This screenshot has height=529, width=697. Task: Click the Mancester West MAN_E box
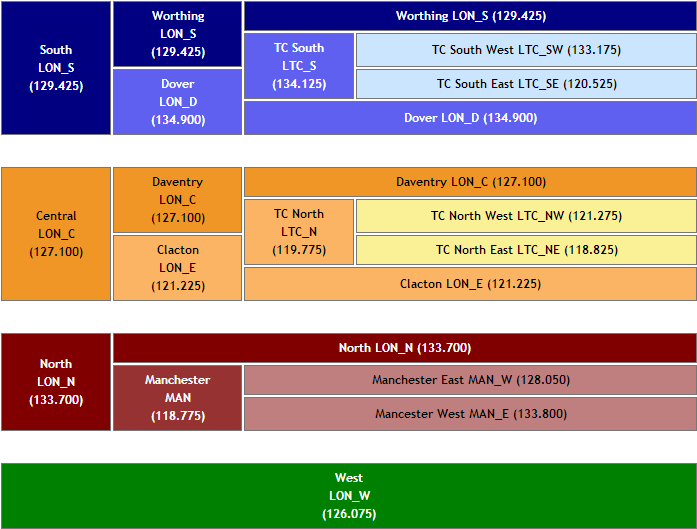pos(470,414)
